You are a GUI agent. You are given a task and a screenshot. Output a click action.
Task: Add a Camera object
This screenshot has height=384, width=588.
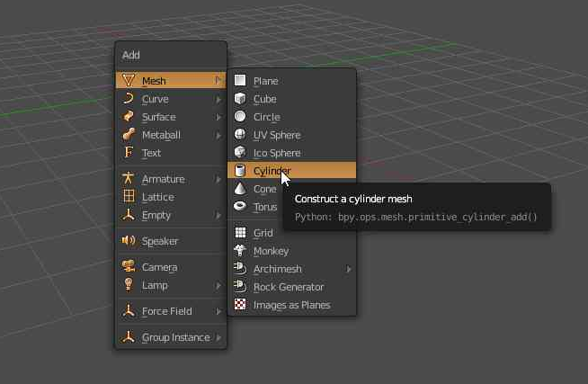tap(171, 267)
